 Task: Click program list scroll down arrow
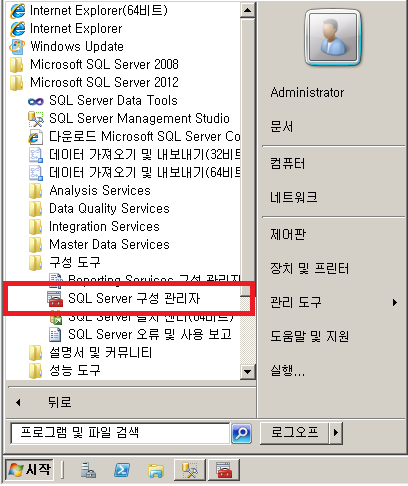(x=247, y=371)
